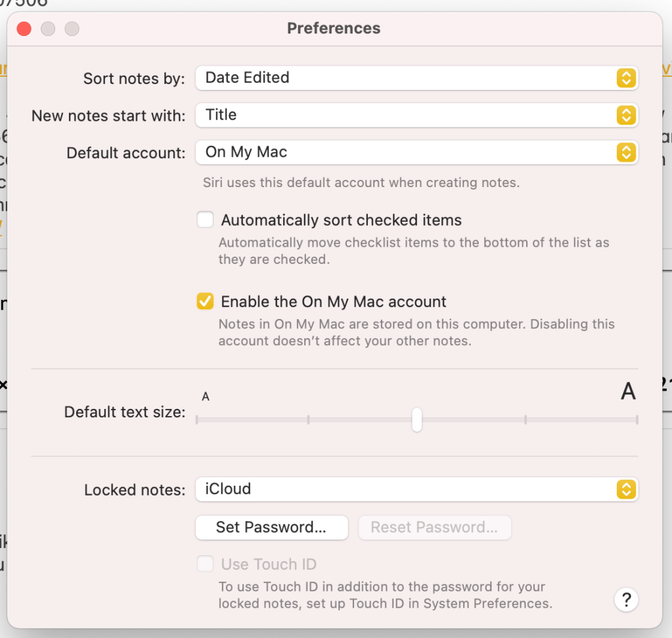Click the gray zoom window button
672x638 pixels.
72,29
